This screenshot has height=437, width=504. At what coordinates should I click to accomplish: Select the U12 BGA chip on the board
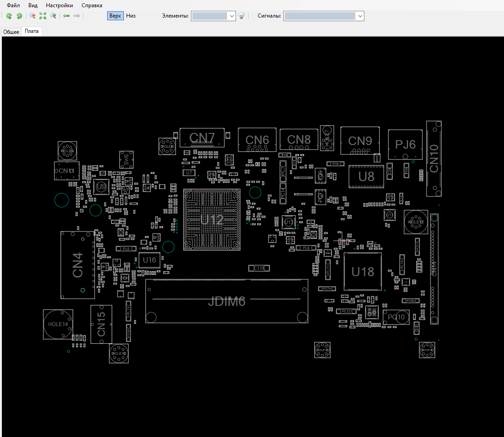(x=212, y=219)
